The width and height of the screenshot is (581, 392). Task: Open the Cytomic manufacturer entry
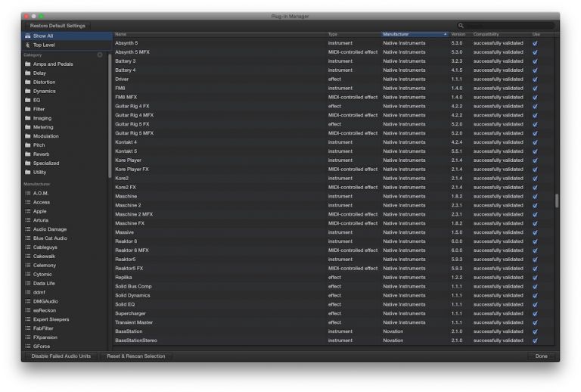42,274
